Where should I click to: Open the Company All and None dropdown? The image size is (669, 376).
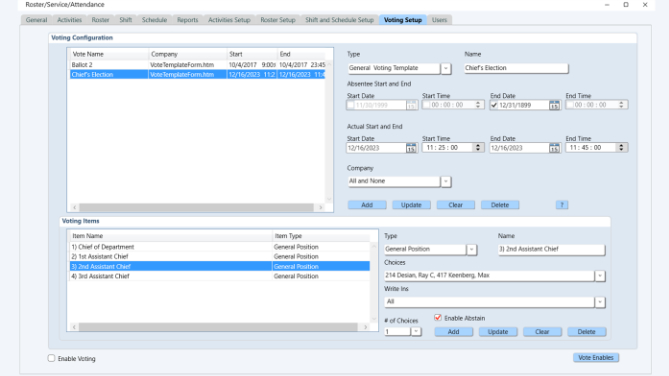point(445,181)
